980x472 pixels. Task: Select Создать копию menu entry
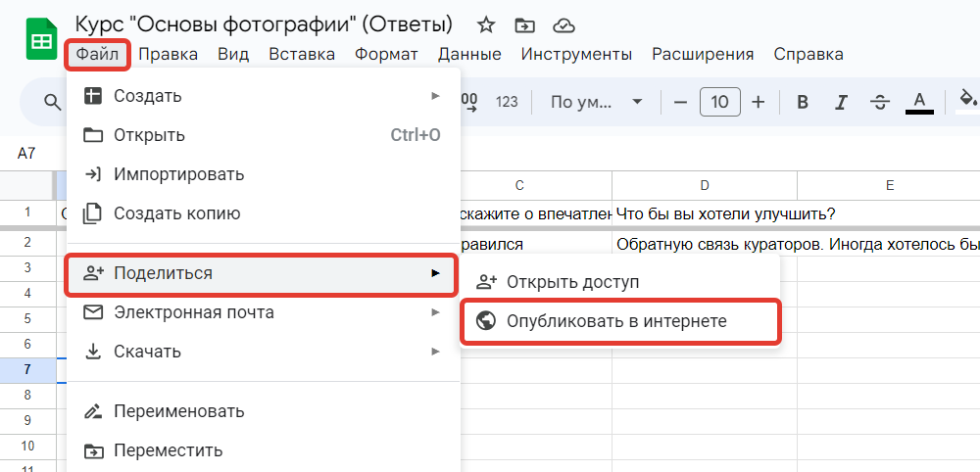263,213
